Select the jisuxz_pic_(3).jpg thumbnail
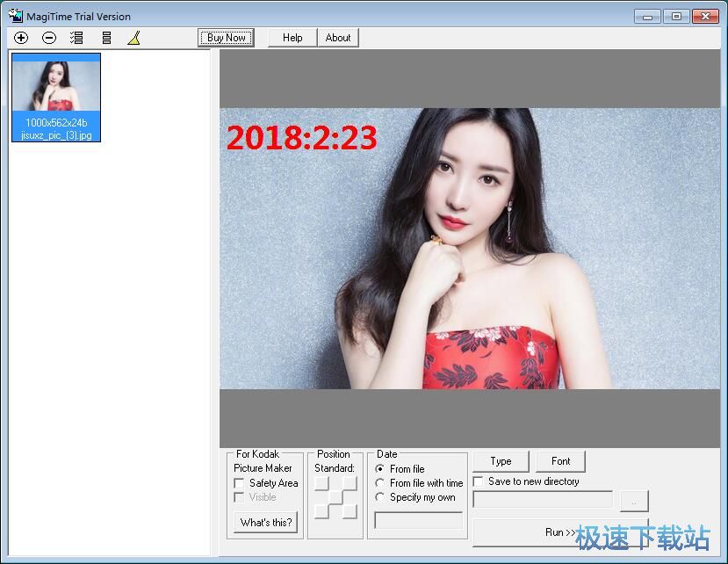 tap(56, 97)
